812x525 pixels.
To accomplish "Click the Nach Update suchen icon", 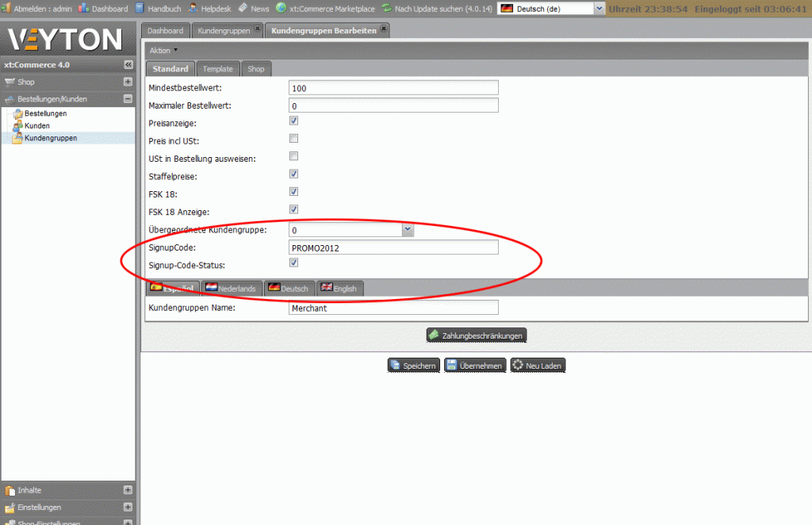I will click(386, 9).
